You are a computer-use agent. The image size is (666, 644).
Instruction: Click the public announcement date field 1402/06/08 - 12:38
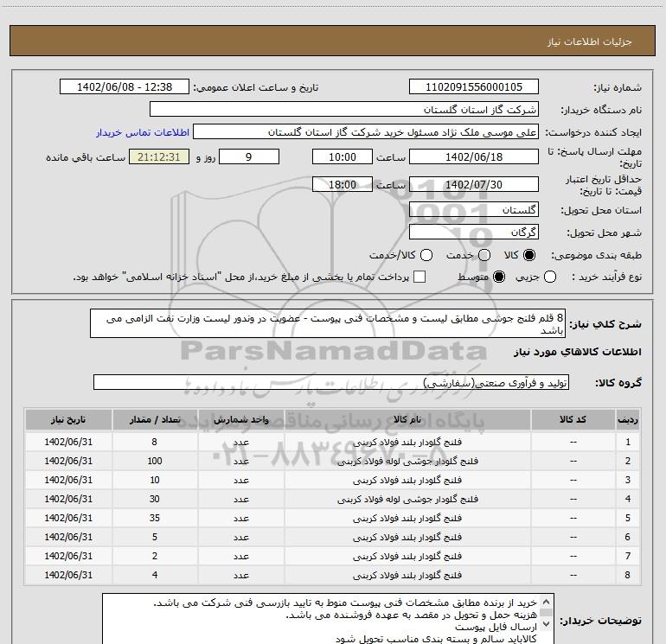pos(124,87)
